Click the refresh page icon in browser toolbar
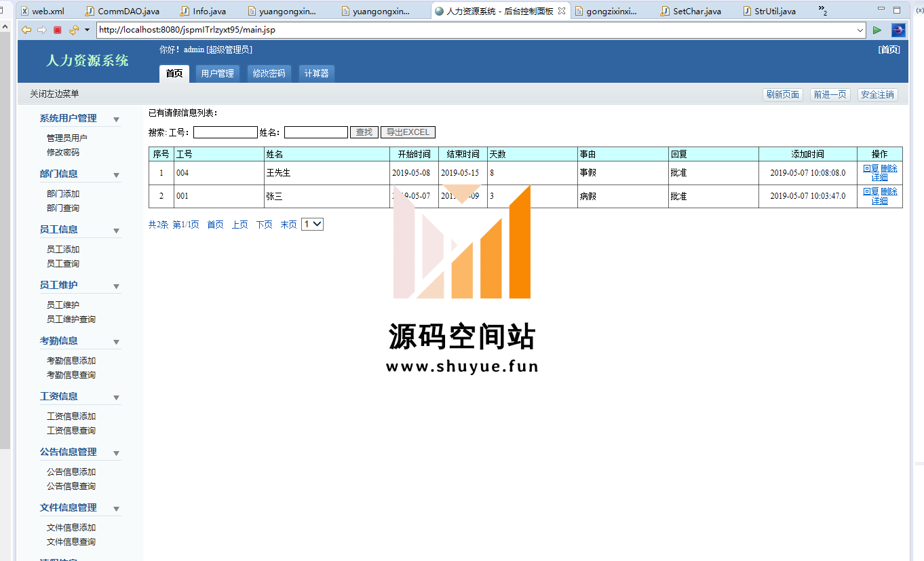This screenshot has width=924, height=561. coord(73,30)
